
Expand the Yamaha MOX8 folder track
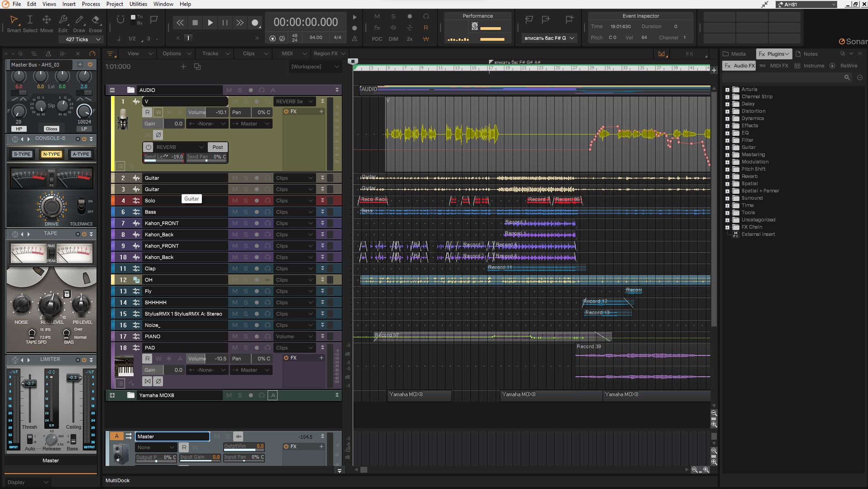112,395
